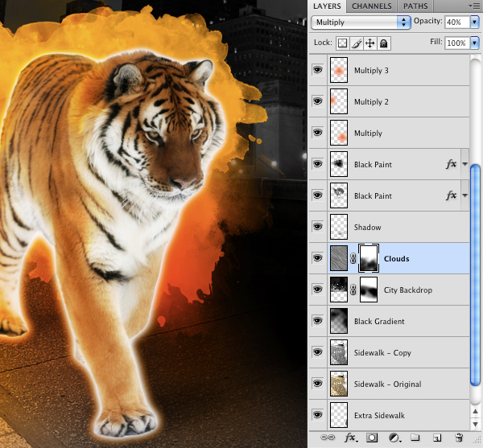
Task: Open the Fill slider dropdown arrow
Action: point(474,43)
